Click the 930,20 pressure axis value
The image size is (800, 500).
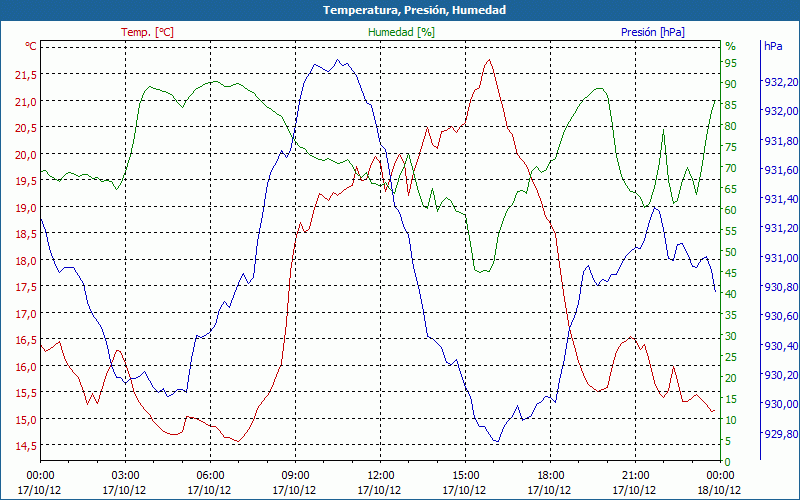click(x=781, y=375)
